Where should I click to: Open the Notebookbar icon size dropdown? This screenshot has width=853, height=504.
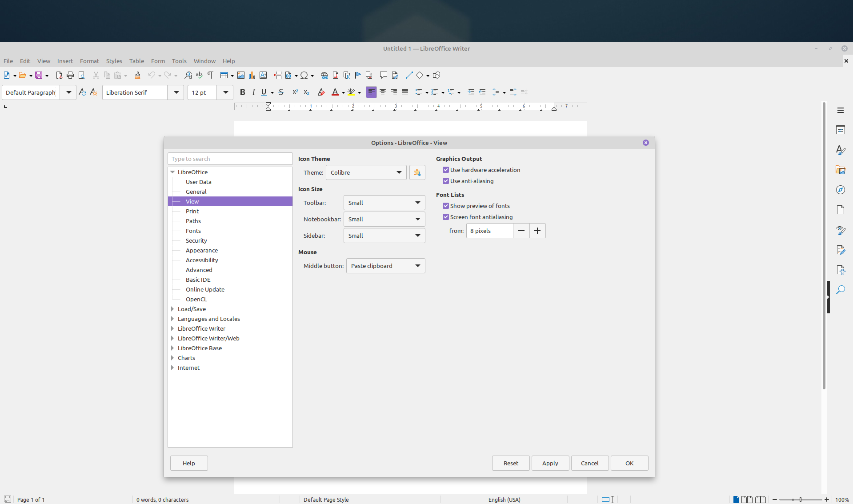click(384, 219)
